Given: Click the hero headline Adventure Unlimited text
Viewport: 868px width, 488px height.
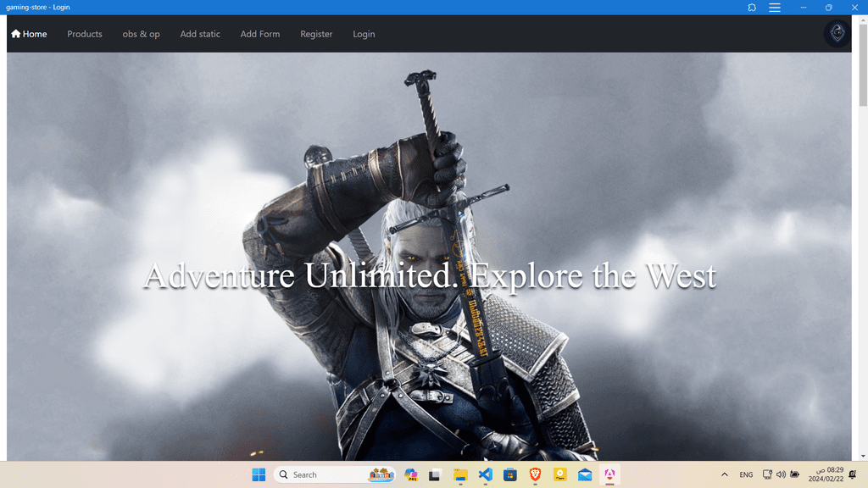Looking at the screenshot, I should point(430,275).
